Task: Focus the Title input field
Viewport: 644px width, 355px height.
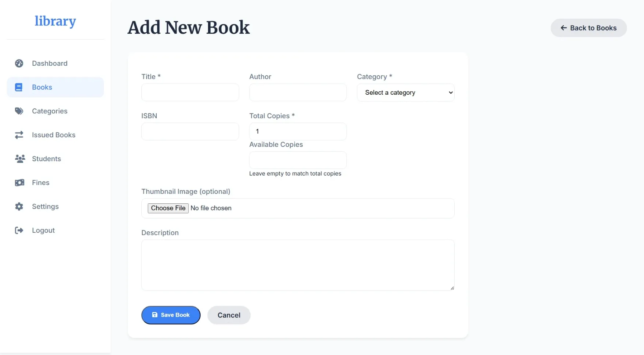Action: [x=190, y=92]
